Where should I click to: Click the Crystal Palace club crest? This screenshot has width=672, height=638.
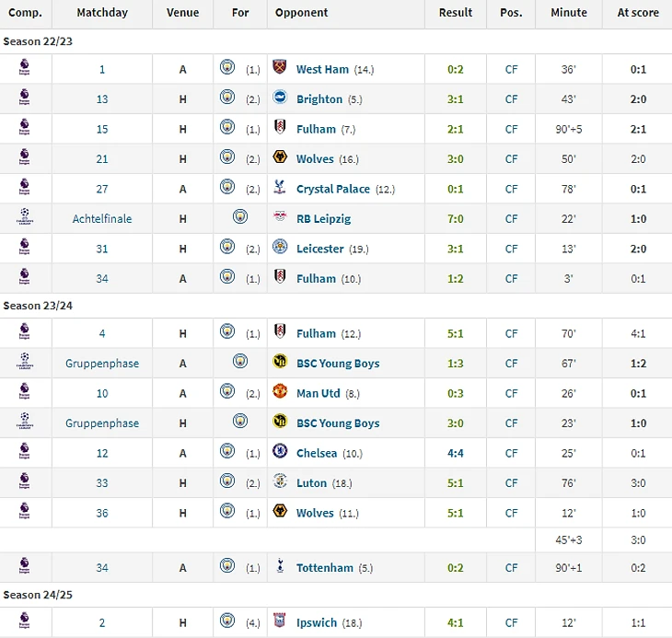(x=280, y=186)
